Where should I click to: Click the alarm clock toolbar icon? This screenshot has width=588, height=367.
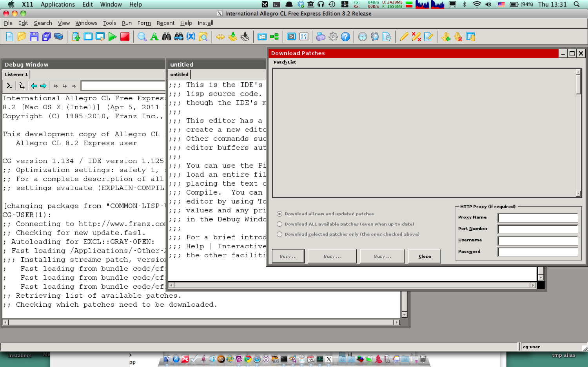375,37
